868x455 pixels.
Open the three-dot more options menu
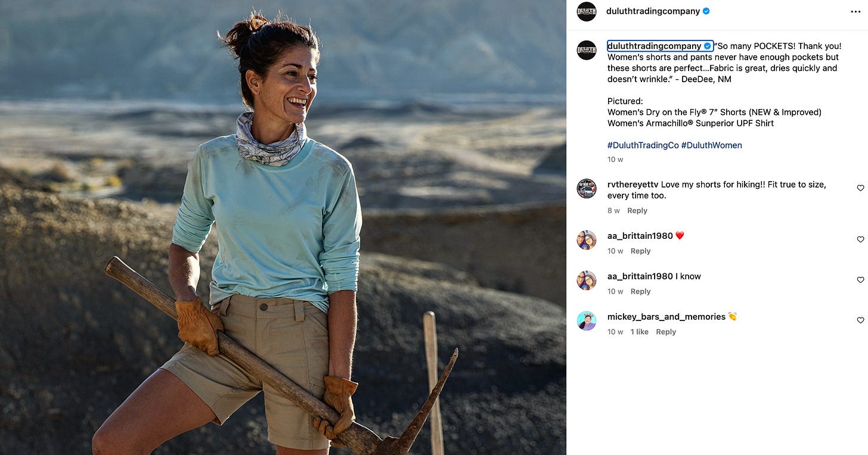tap(856, 11)
